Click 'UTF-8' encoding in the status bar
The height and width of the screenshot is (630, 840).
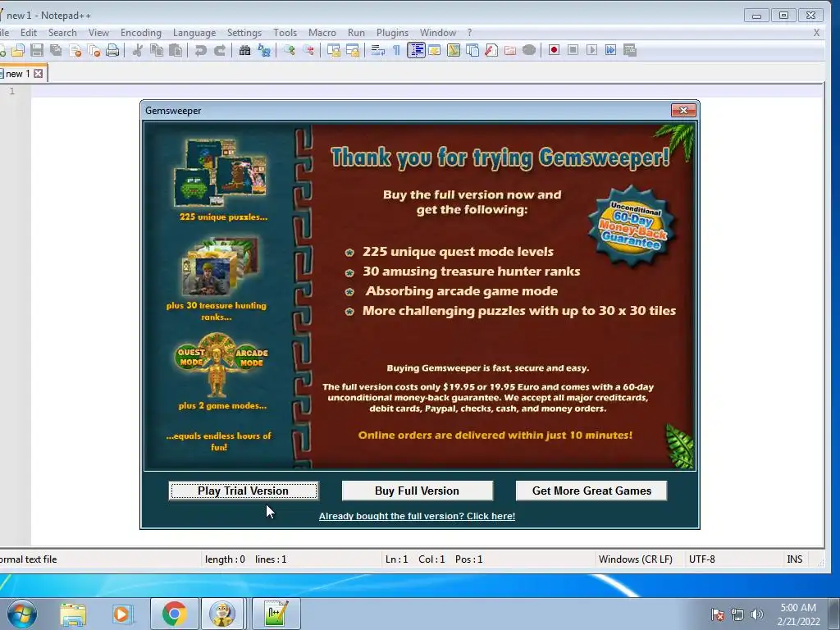tap(702, 559)
